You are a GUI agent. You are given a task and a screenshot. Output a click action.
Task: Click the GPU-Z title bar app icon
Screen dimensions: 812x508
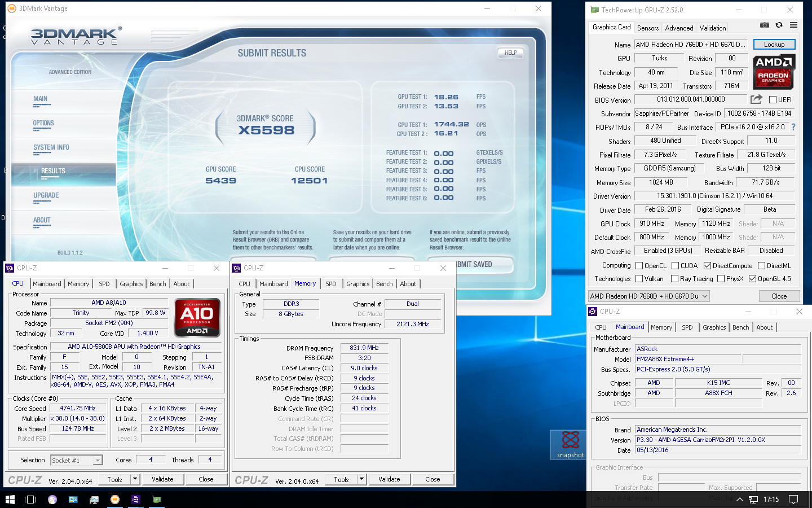594,10
